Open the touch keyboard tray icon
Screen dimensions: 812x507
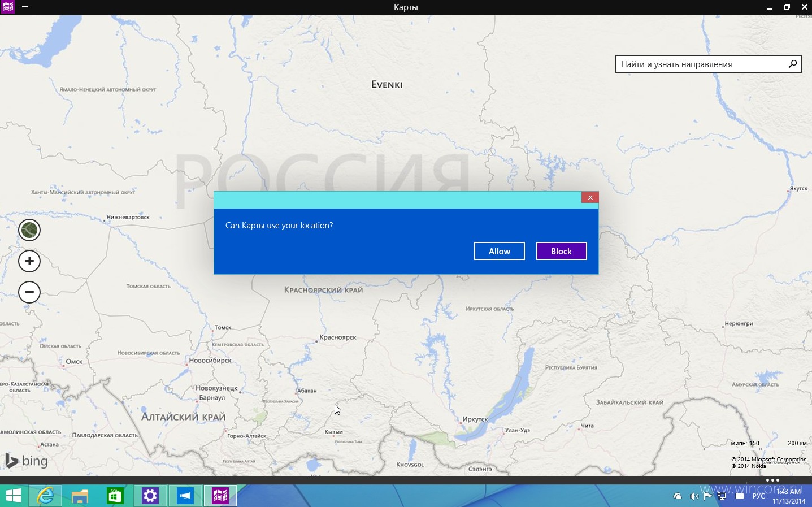(739, 496)
